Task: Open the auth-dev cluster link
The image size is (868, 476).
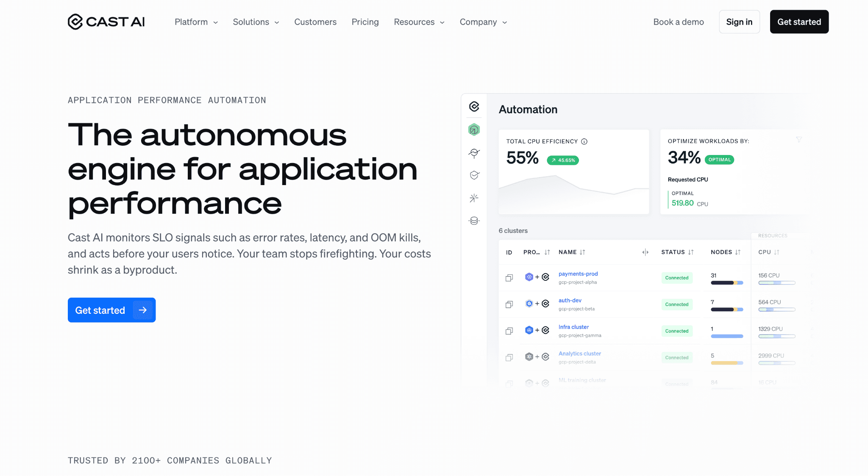Action: [x=570, y=301]
